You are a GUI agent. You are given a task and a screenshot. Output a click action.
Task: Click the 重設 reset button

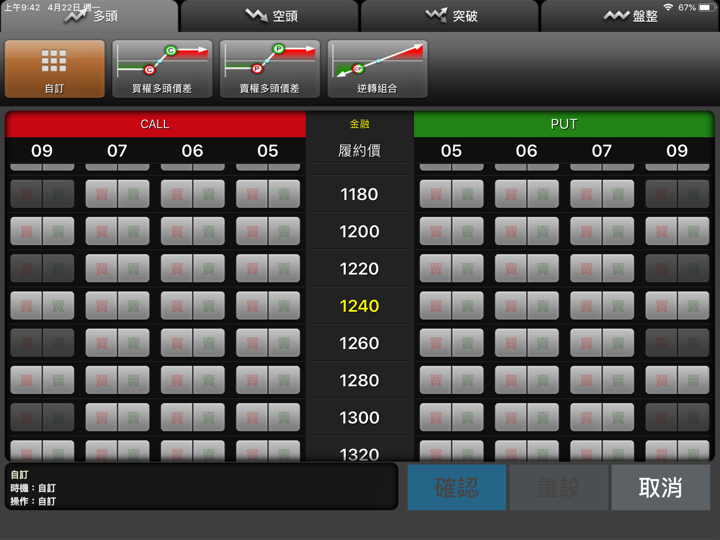[558, 487]
